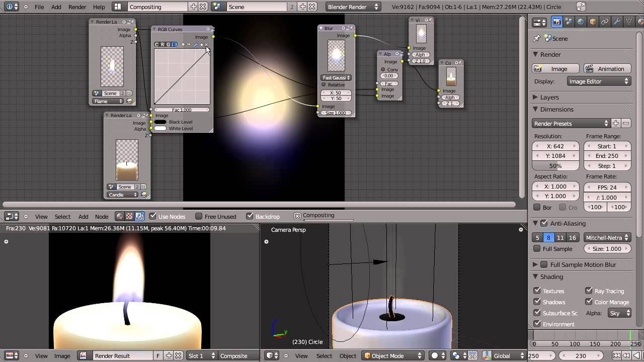This screenshot has width=644, height=362.
Task: Pin the Scene properties context
Action: pyautogui.click(x=537, y=38)
